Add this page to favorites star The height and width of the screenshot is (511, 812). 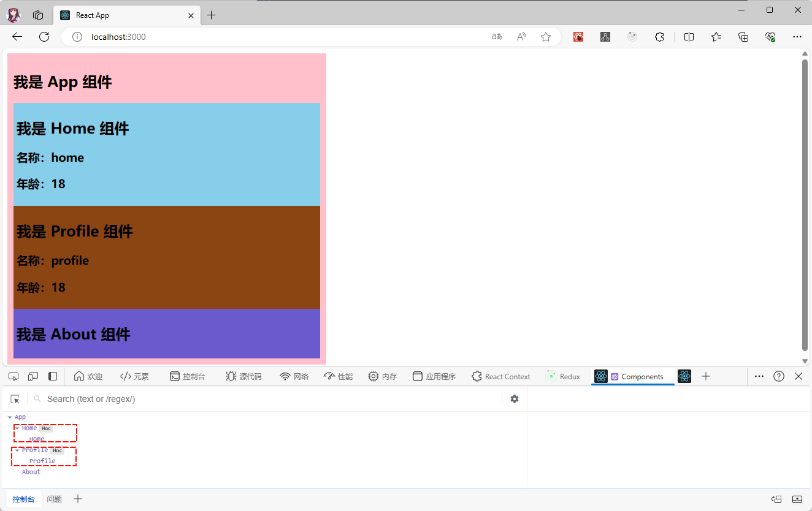(546, 37)
